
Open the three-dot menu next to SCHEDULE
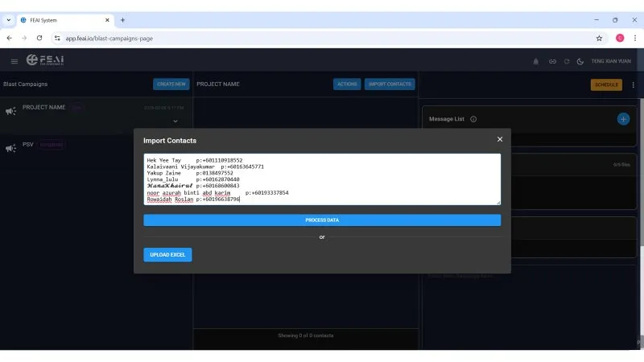pyautogui.click(x=633, y=84)
